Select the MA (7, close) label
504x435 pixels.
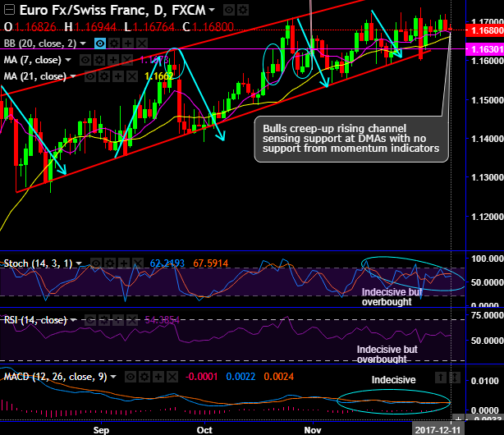[33, 60]
